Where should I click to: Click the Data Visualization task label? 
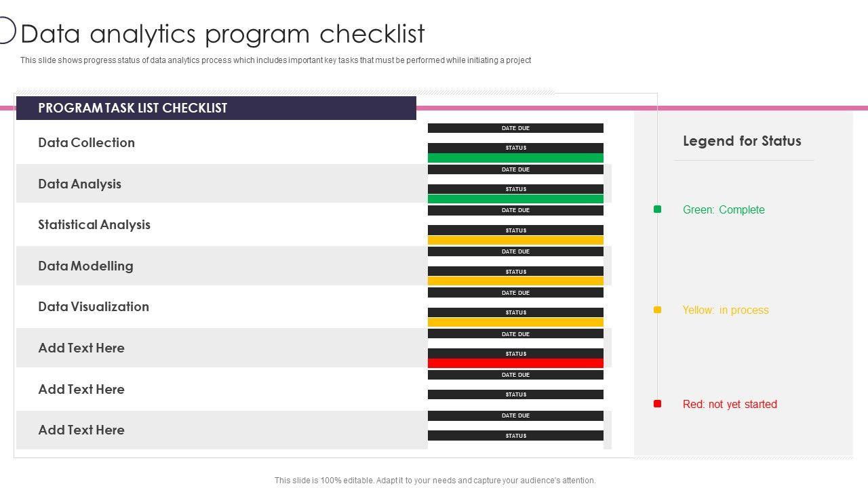(x=94, y=307)
